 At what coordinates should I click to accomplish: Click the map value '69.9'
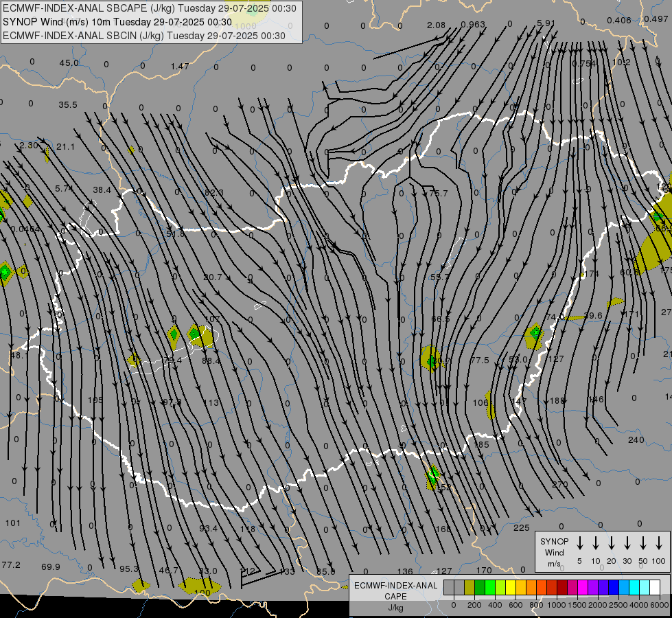click(51, 566)
